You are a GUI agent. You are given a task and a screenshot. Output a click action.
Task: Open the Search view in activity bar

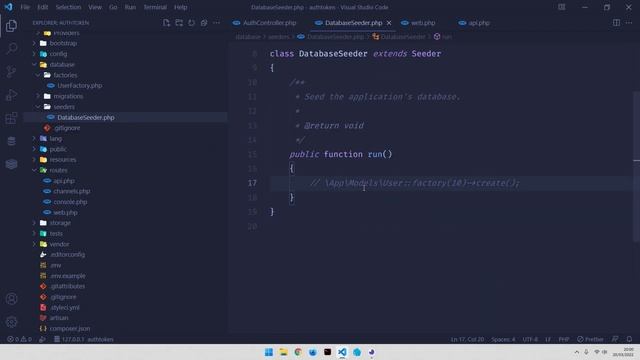pos(11,49)
